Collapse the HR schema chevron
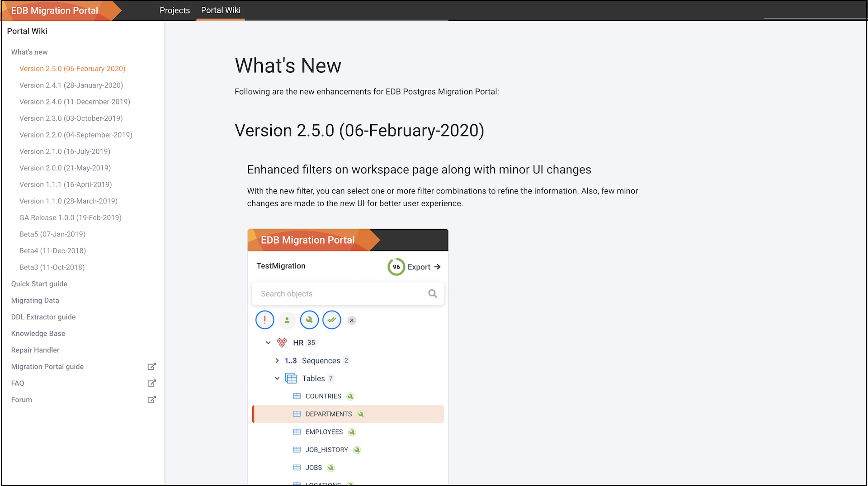 point(268,343)
